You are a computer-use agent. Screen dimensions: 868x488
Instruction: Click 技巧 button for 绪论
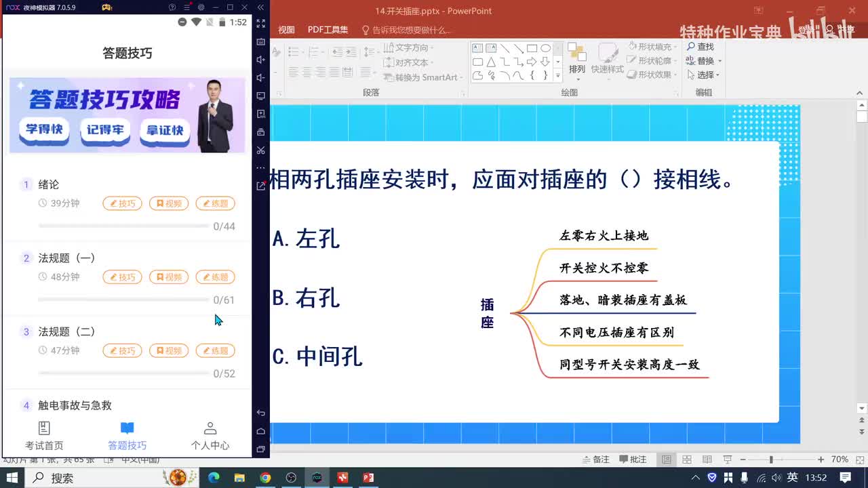pyautogui.click(x=122, y=203)
